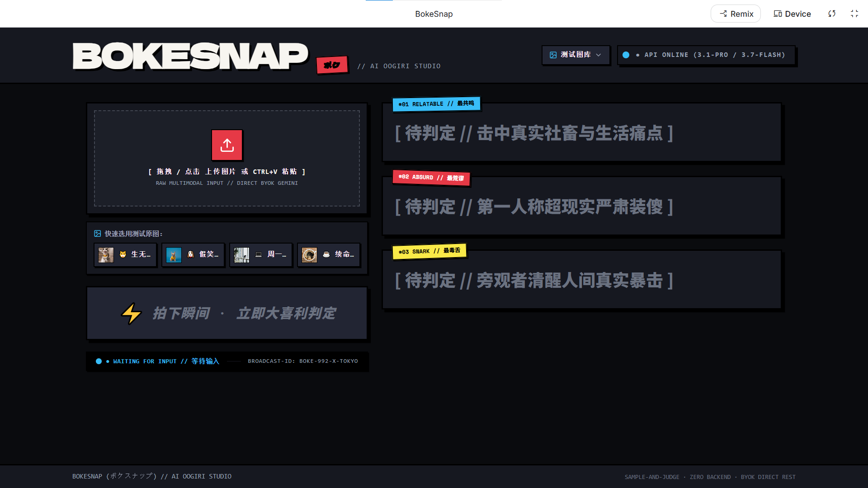Select the dog sample image 假笑…
The height and width of the screenshot is (488, 868).
pos(193,255)
